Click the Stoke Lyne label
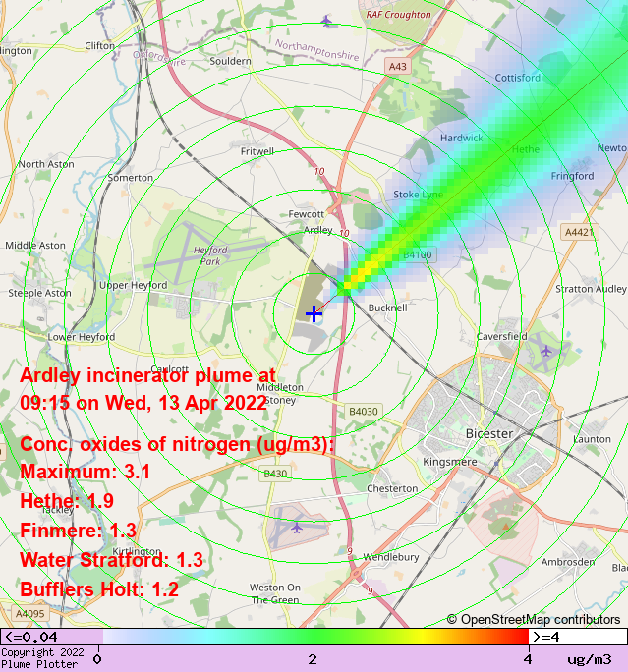The width and height of the screenshot is (628, 672). [418, 195]
